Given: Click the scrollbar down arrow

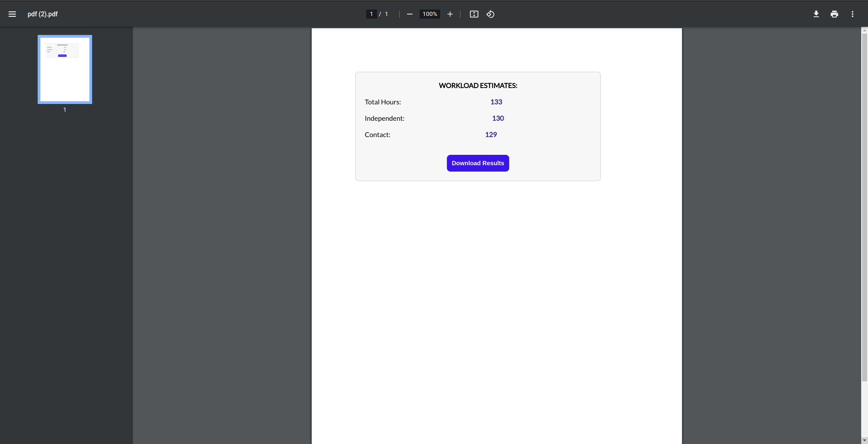Looking at the screenshot, I should [x=864, y=440].
